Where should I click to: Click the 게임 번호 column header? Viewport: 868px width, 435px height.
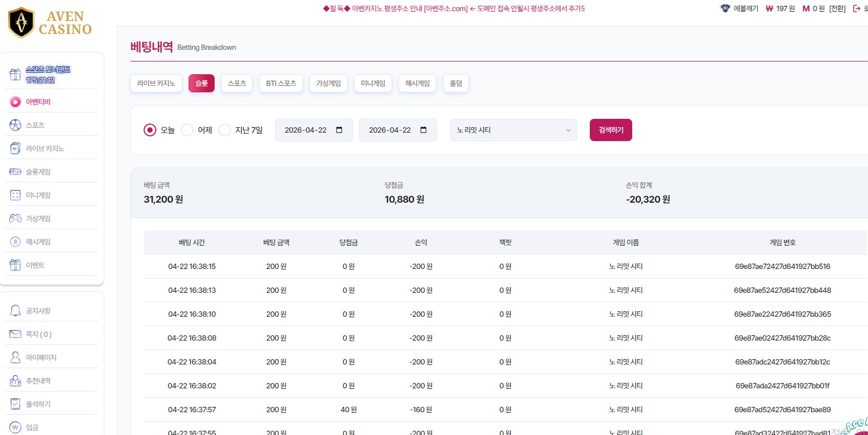[x=782, y=242]
